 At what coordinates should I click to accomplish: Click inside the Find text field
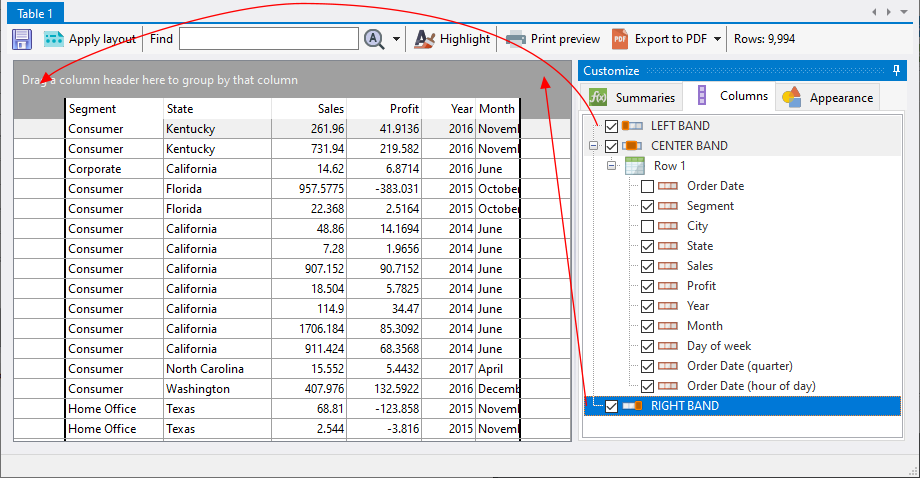click(x=268, y=39)
